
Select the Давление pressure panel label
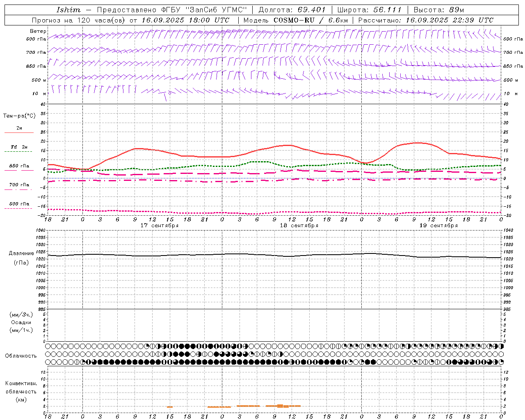tap(21, 253)
